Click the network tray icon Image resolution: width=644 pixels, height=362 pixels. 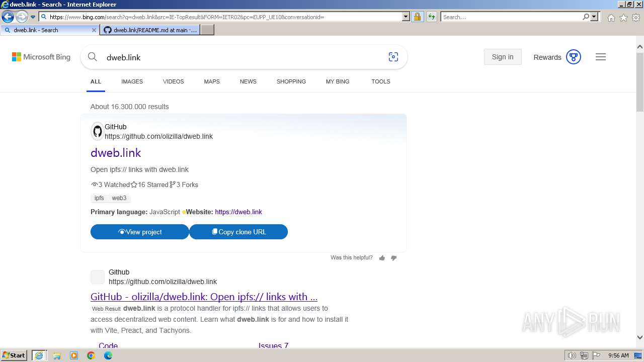584,355
